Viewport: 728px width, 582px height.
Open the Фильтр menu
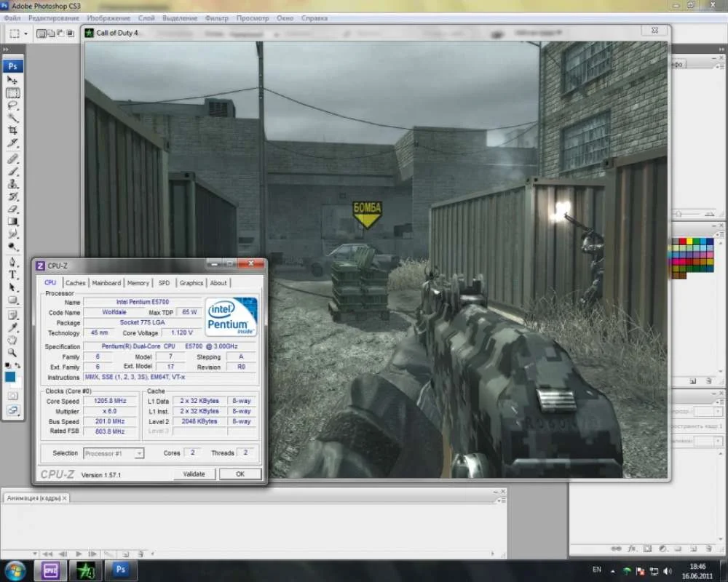click(x=217, y=18)
